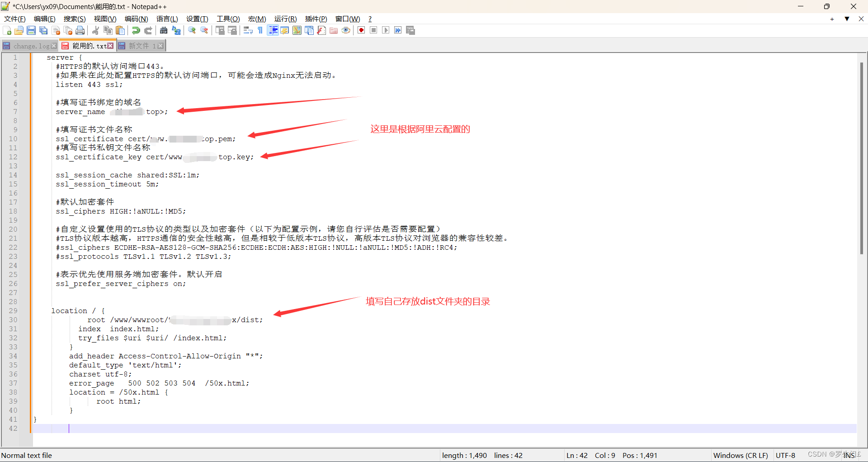Screen dimensions: 868x462
Task: Toggle Show All Characters pilcrow icon
Action: pyautogui.click(x=260, y=30)
